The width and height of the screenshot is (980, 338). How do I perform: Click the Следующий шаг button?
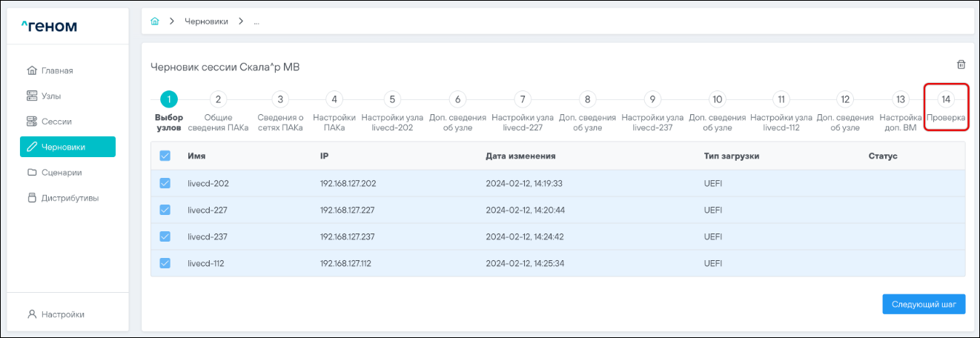click(924, 304)
